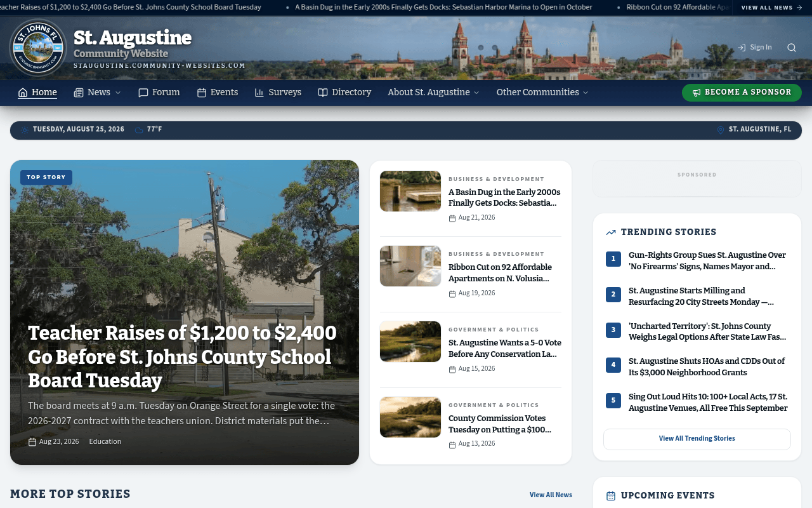
Task: Open the Forum nav item
Action: [159, 93]
